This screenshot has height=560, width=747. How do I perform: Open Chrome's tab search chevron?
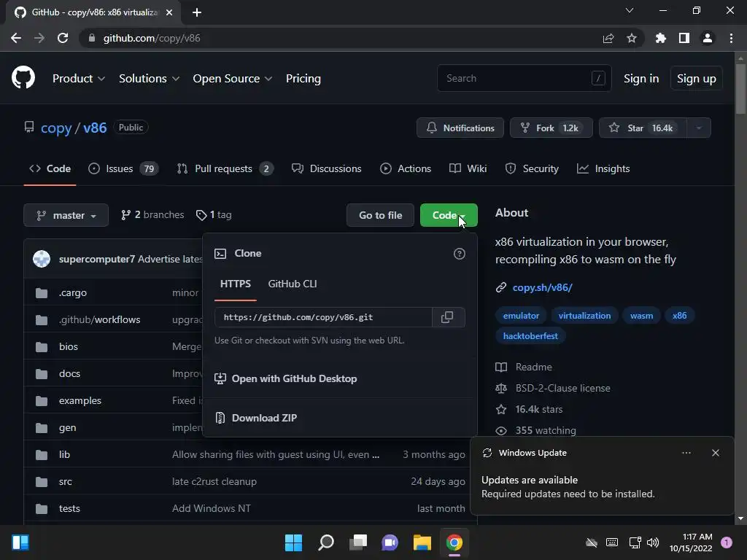pos(630,10)
